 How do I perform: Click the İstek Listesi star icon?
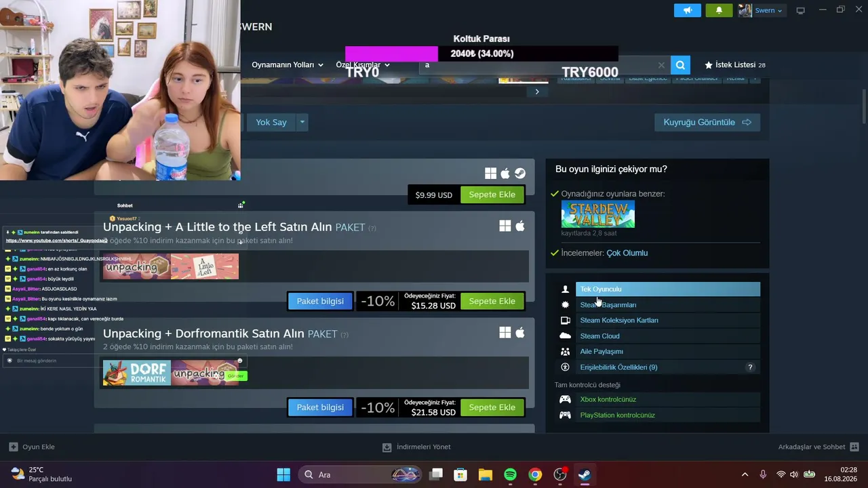(709, 65)
